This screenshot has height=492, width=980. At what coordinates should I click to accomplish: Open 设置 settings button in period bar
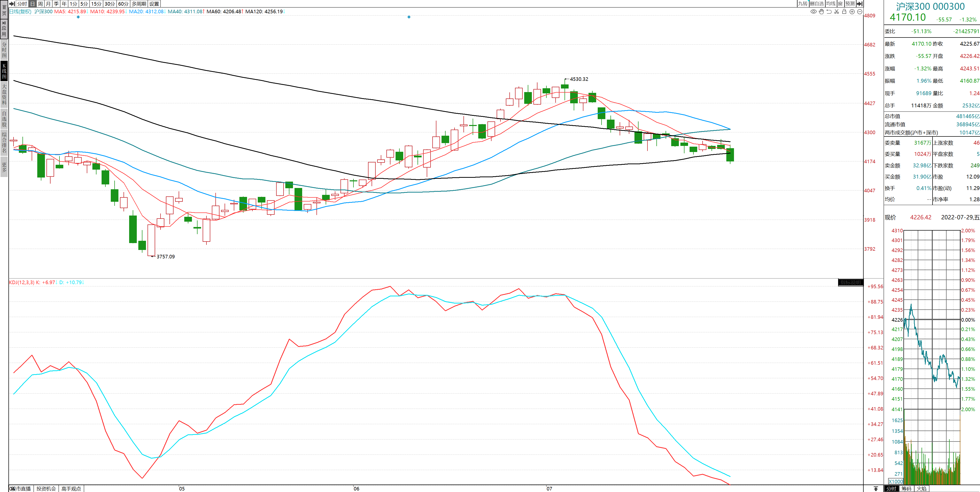tap(154, 4)
